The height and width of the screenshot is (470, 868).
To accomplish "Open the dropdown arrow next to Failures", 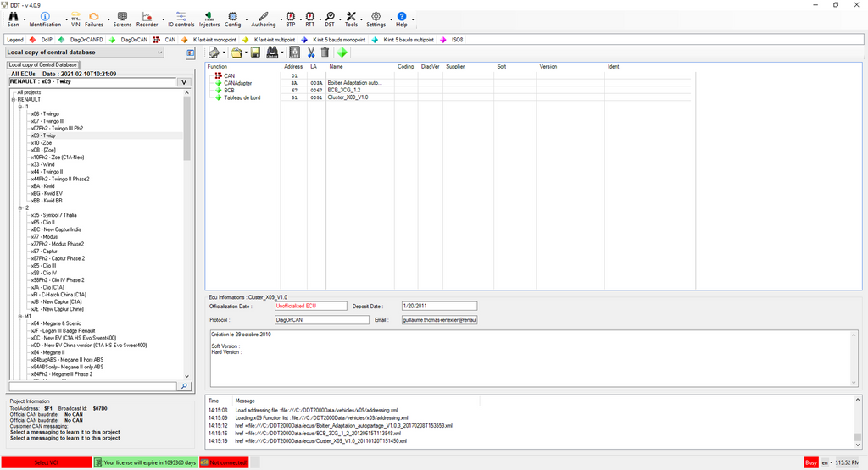I will 108,20.
